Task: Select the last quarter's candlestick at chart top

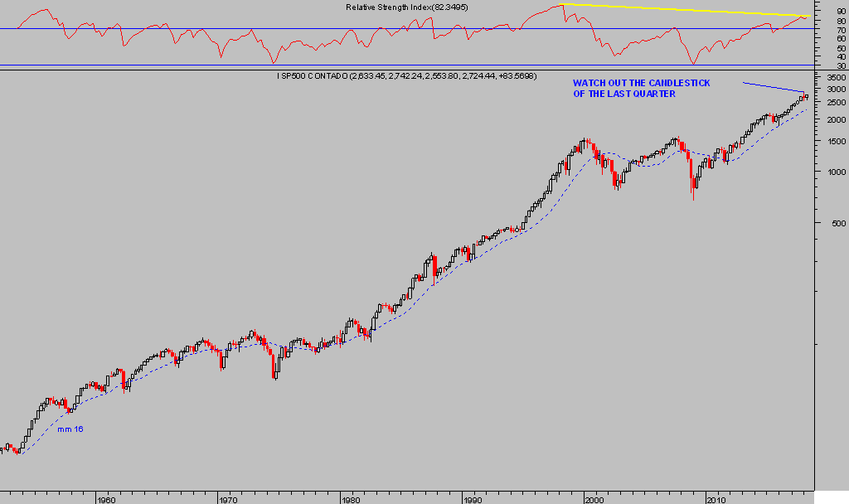Action: 806,97
